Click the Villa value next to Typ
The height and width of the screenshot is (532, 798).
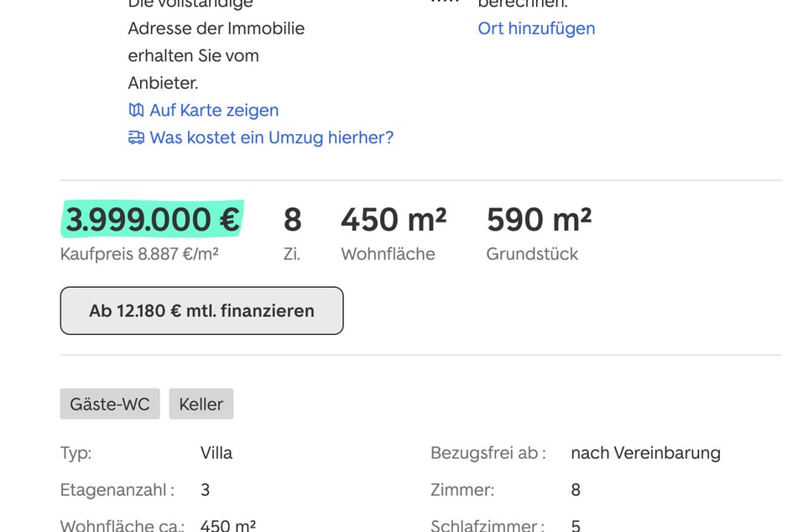216,453
